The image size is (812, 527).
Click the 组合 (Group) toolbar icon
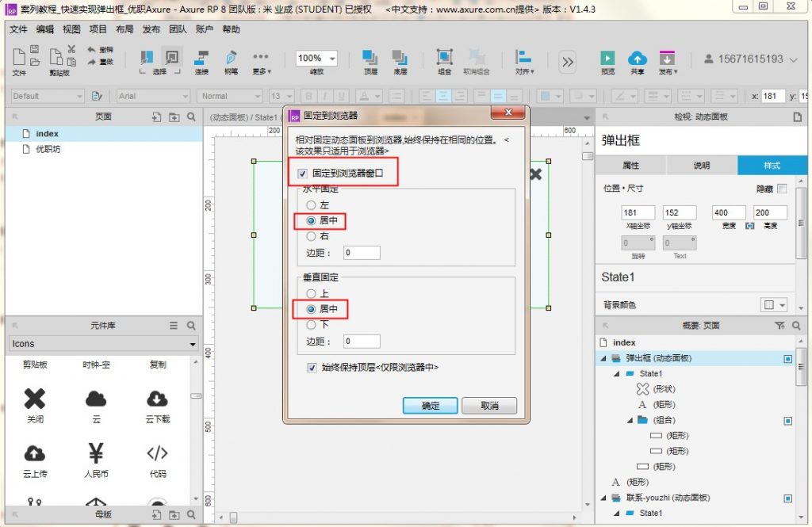pyautogui.click(x=444, y=59)
